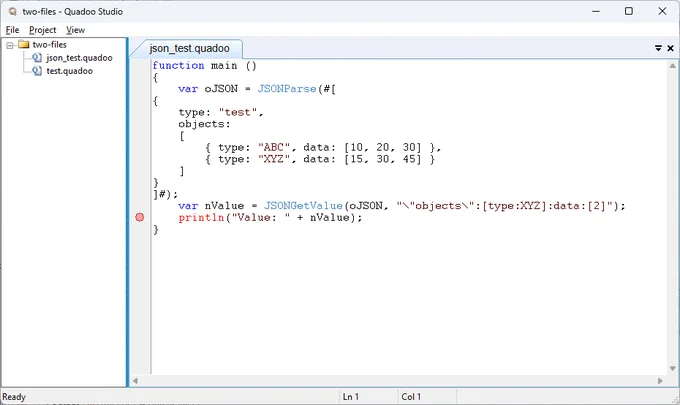Click the 'objects:' line in code
The image size is (680, 405).
coord(204,124)
